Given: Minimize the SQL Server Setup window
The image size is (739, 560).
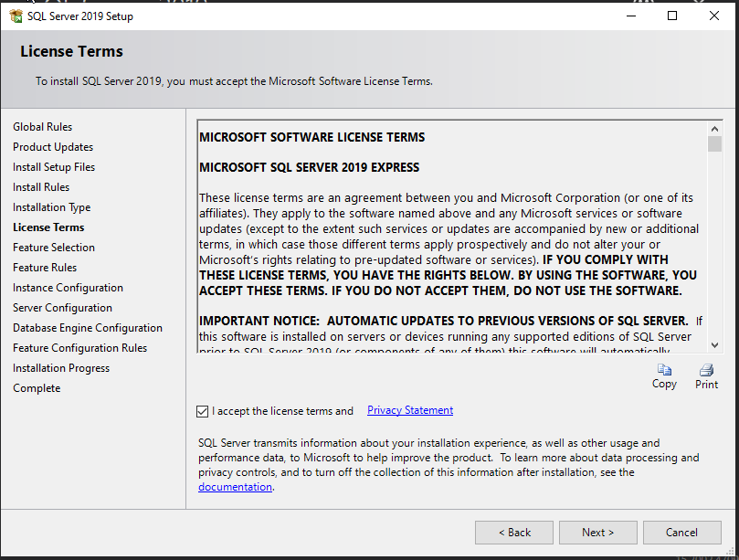Looking at the screenshot, I should click(x=631, y=16).
